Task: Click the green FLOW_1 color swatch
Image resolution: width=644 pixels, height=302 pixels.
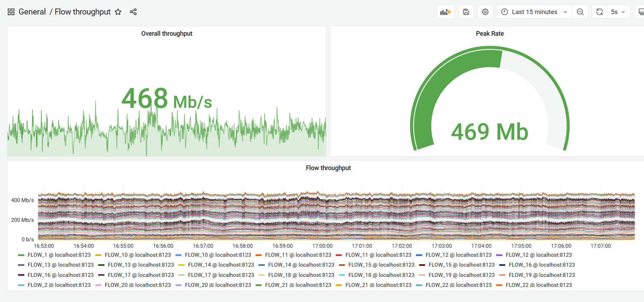Action: click(21, 255)
